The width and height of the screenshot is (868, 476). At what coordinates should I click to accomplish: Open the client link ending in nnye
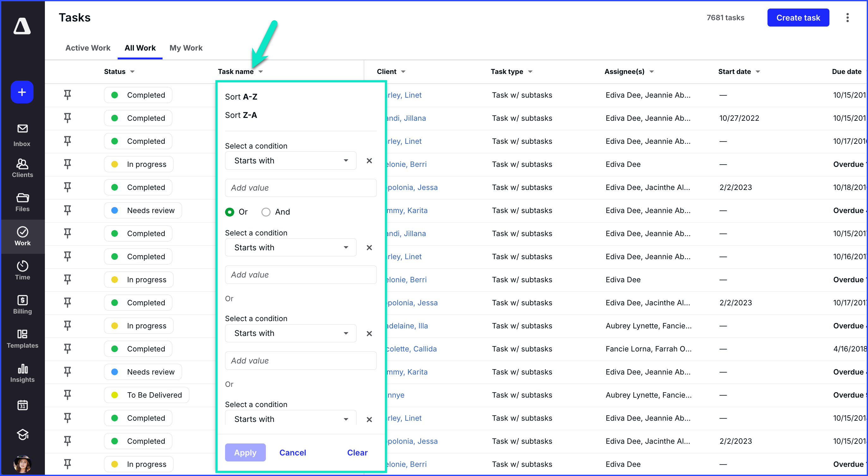click(x=395, y=395)
